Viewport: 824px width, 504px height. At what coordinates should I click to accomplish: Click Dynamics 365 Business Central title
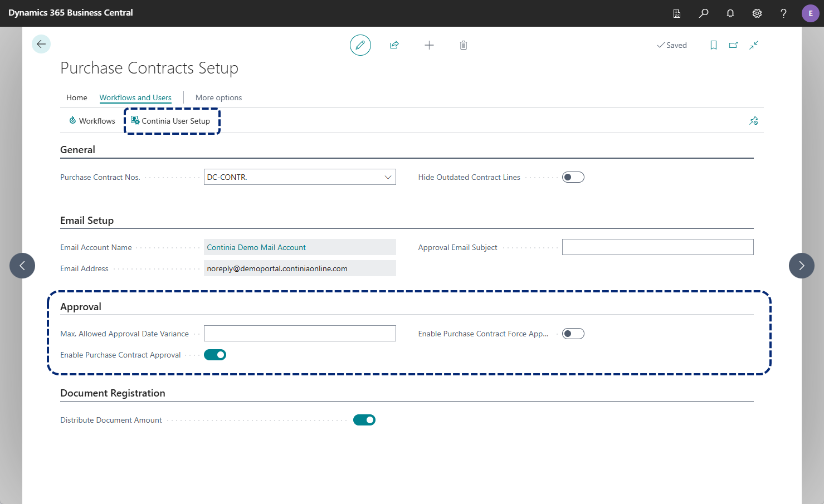click(x=71, y=12)
